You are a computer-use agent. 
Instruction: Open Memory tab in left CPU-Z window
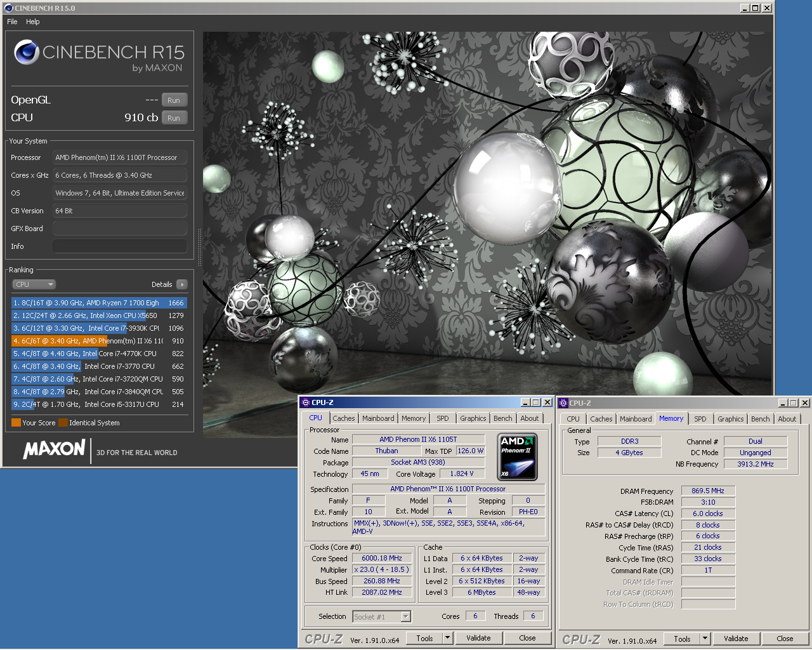414,418
